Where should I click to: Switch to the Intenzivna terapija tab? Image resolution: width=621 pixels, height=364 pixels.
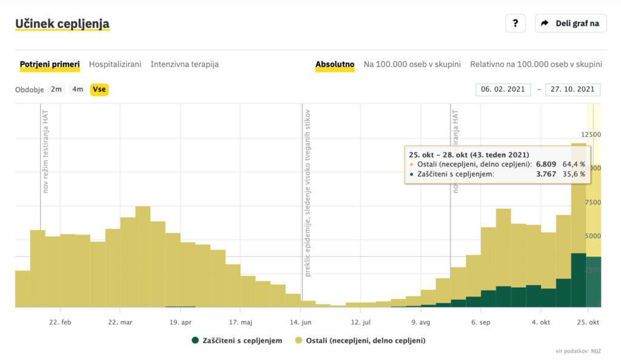(184, 64)
